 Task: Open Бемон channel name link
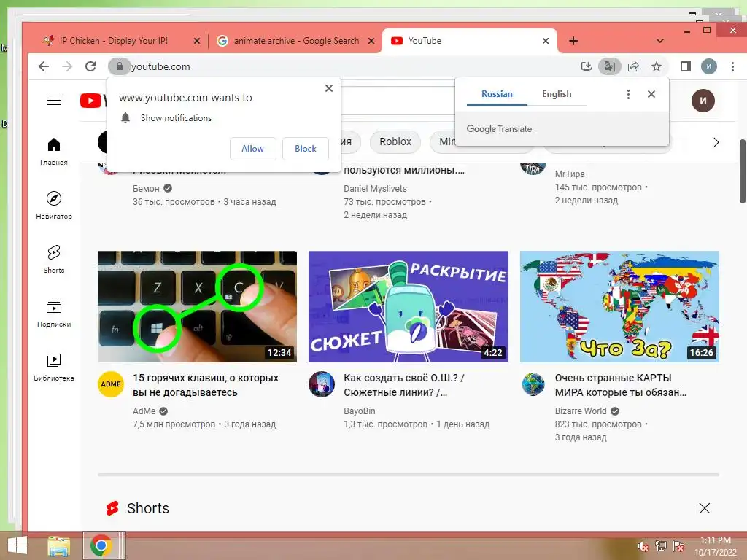click(x=146, y=189)
